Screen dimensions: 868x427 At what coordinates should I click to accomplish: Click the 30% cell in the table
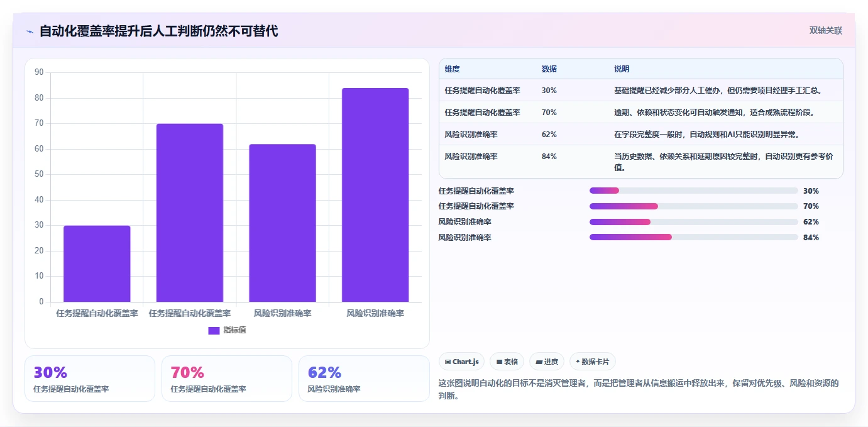(x=549, y=91)
